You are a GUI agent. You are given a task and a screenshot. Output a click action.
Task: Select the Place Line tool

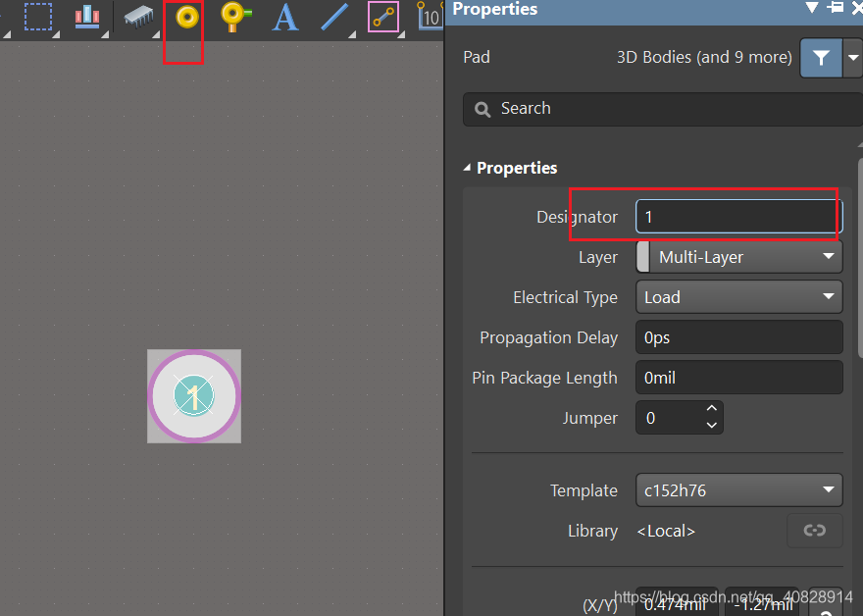point(334,17)
